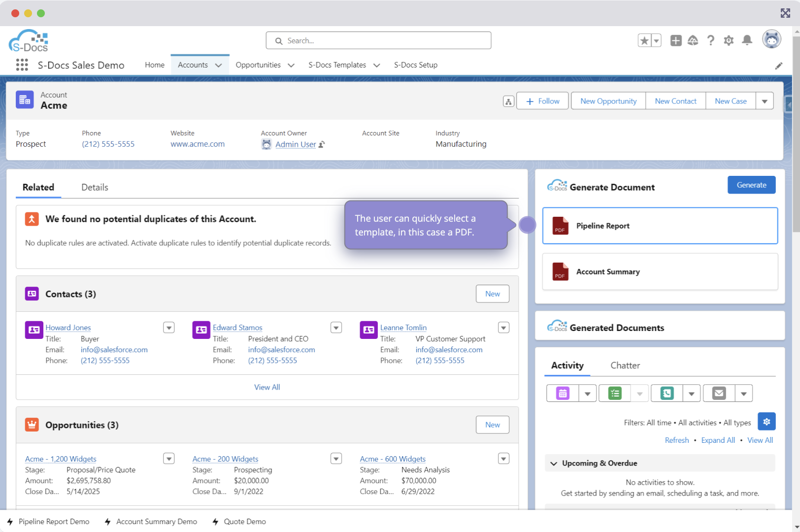The height and width of the screenshot is (532, 800).
Task: View the account hierarchy icon
Action: pyautogui.click(x=508, y=101)
